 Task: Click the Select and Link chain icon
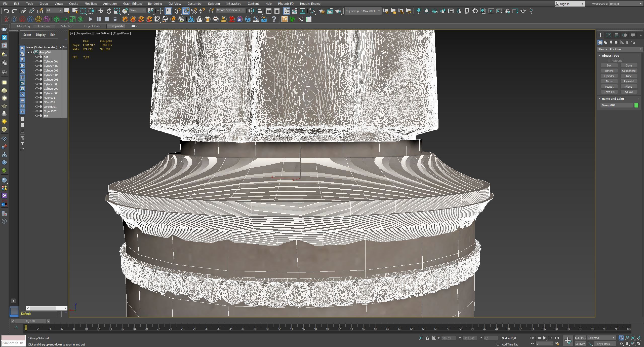(24, 11)
